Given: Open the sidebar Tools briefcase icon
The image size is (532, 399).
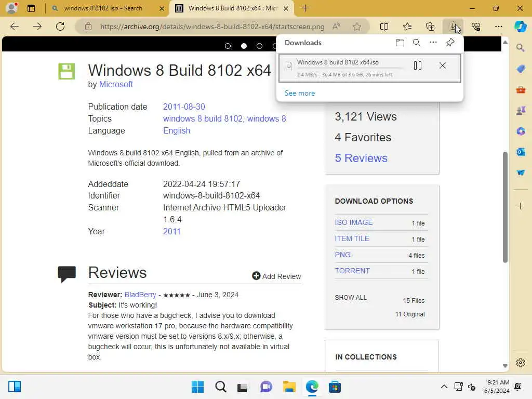Looking at the screenshot, I should (x=521, y=90).
